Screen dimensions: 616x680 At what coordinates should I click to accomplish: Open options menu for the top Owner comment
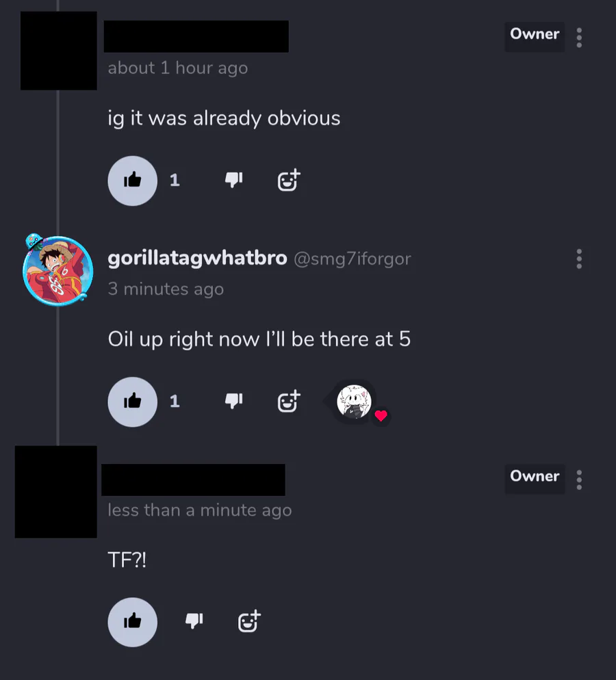(x=579, y=38)
